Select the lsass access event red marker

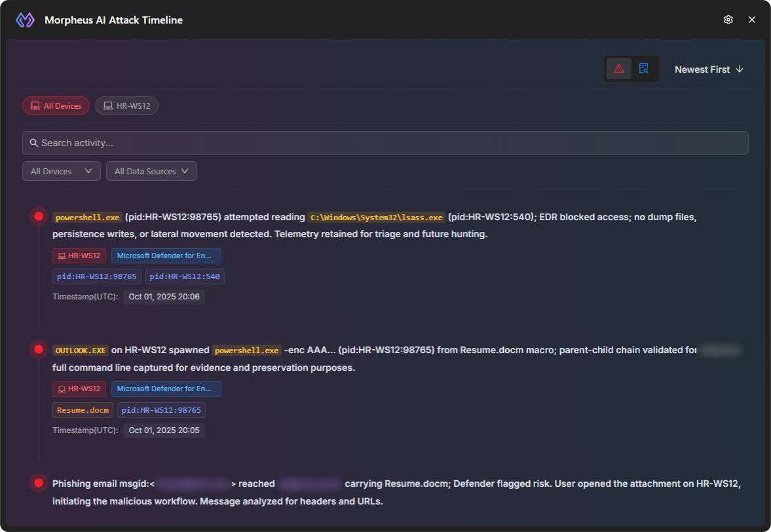pos(39,216)
